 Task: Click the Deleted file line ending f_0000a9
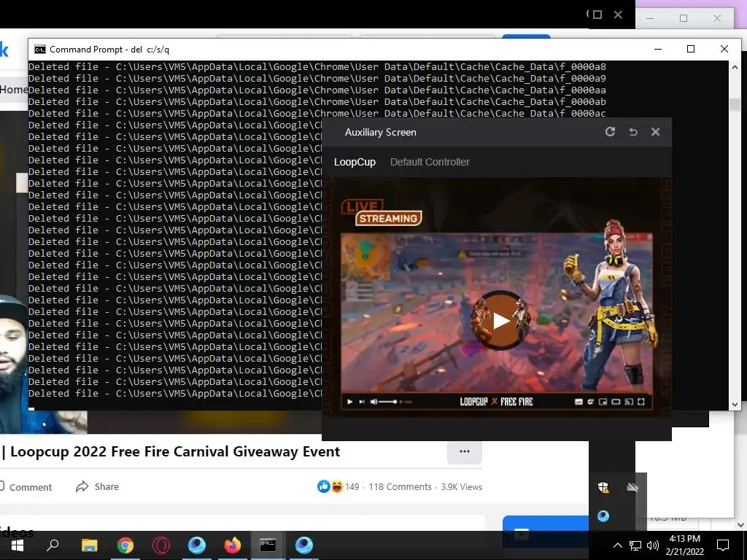317,79
